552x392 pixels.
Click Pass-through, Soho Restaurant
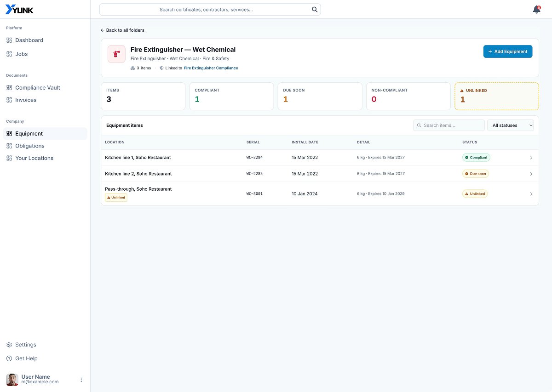click(x=138, y=189)
